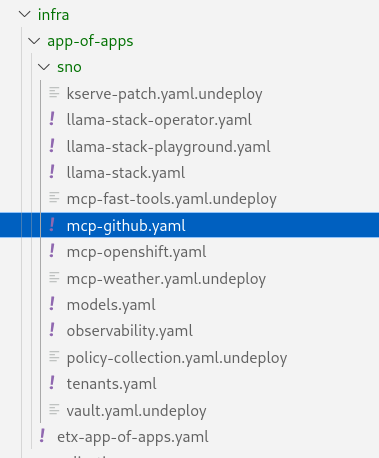This screenshot has height=458, width=379.
Task: Click the mcp-weather.yaml.undeploy file icon
Action: pyautogui.click(x=54, y=277)
